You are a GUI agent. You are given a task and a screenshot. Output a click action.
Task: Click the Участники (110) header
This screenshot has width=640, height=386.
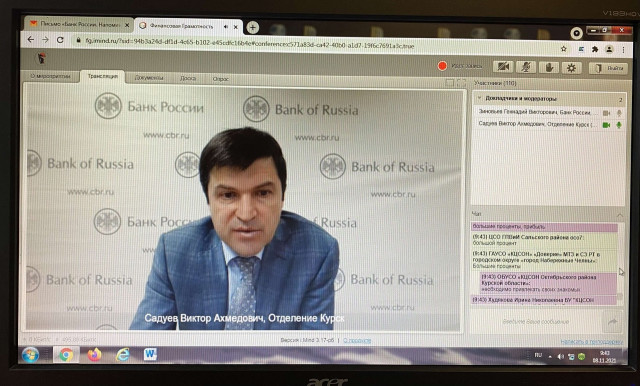[x=495, y=83]
